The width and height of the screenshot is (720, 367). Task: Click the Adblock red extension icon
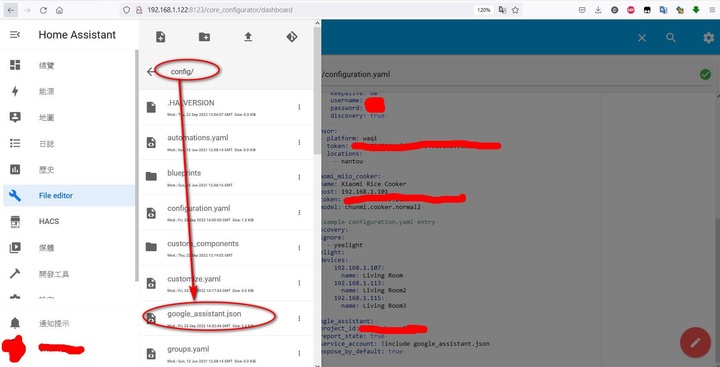coord(631,10)
